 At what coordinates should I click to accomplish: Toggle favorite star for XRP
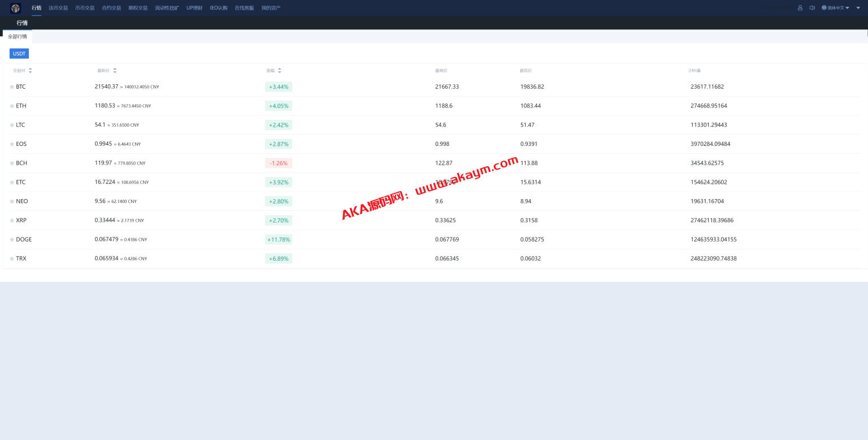[x=12, y=221]
